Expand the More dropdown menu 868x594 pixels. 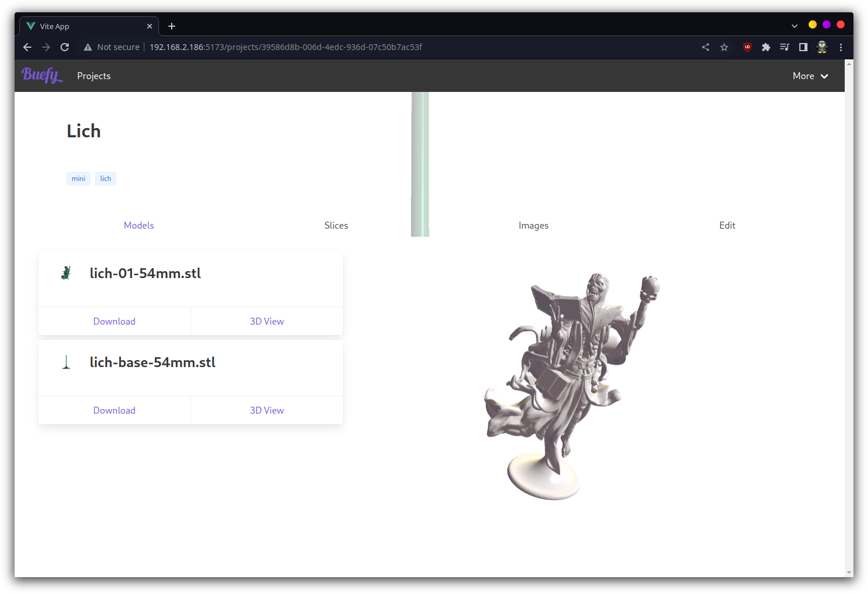(x=810, y=76)
